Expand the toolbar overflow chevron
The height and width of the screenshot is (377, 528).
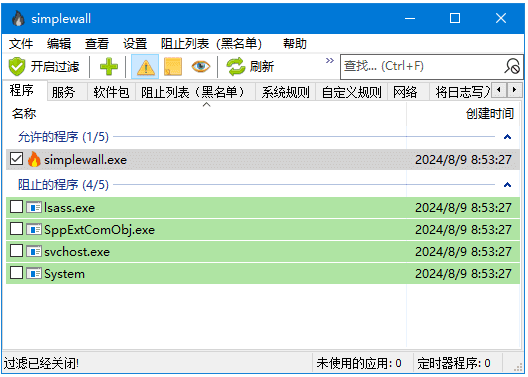point(330,61)
